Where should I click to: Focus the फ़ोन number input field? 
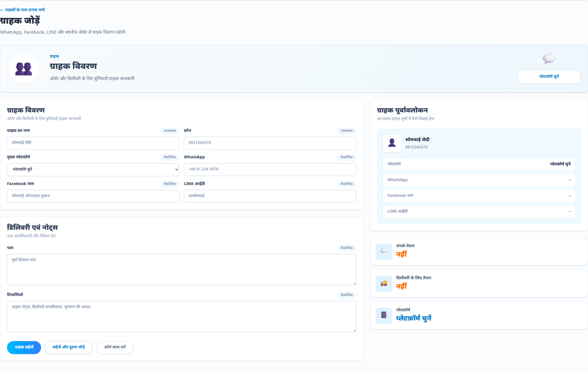click(x=270, y=143)
